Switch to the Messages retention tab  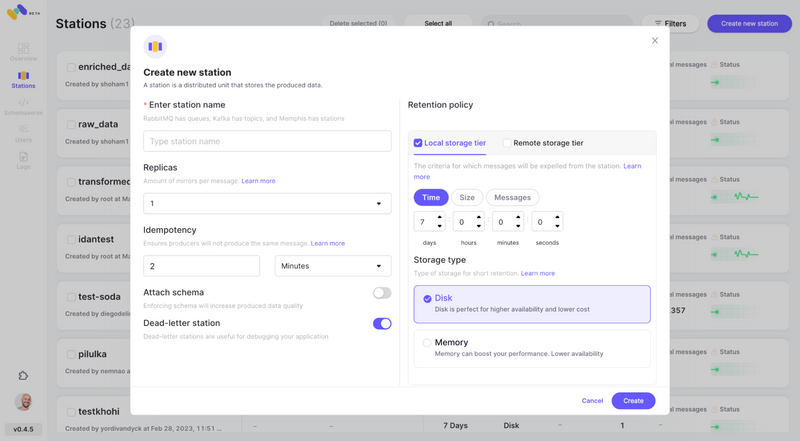tap(512, 198)
